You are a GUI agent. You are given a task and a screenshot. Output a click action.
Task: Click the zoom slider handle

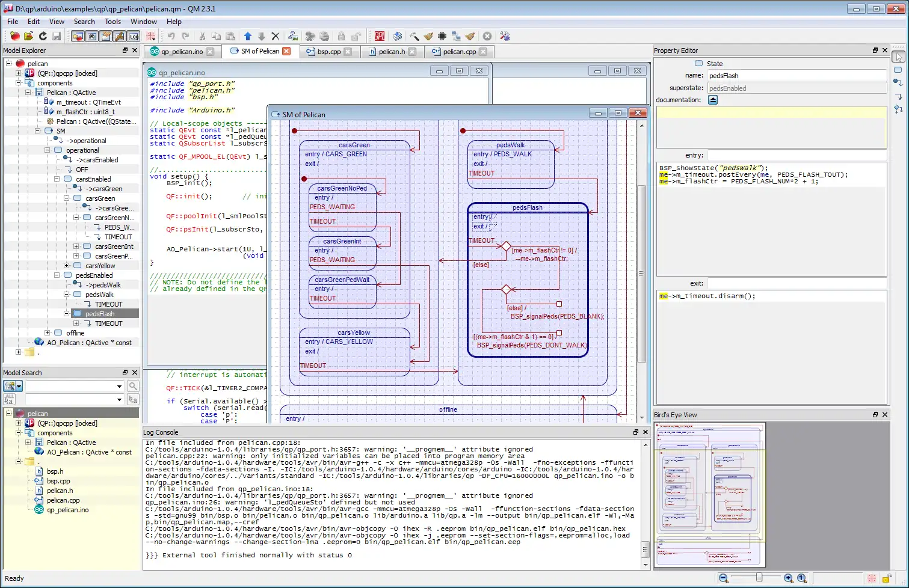point(759,578)
